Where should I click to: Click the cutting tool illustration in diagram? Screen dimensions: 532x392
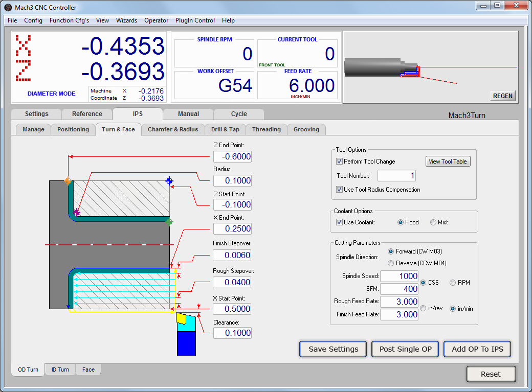[x=186, y=334]
